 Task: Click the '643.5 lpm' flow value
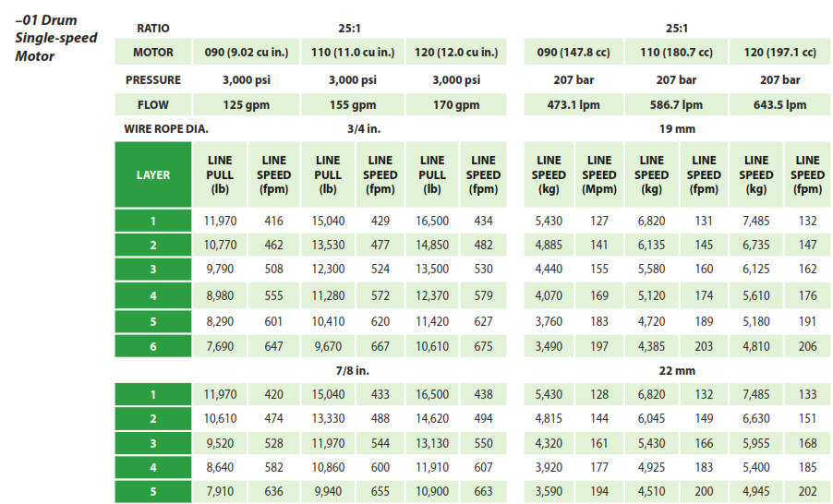pyautogui.click(x=780, y=105)
